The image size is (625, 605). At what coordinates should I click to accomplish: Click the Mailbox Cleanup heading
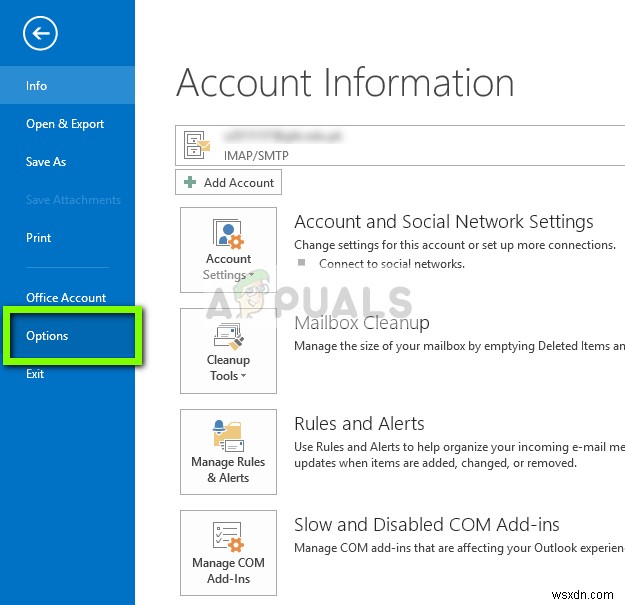[362, 323]
